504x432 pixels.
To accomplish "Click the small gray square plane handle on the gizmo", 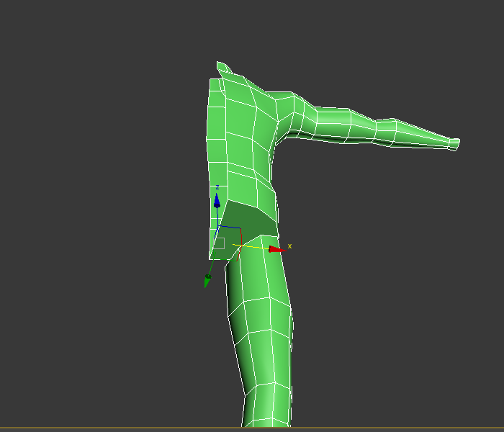I will pos(219,243).
